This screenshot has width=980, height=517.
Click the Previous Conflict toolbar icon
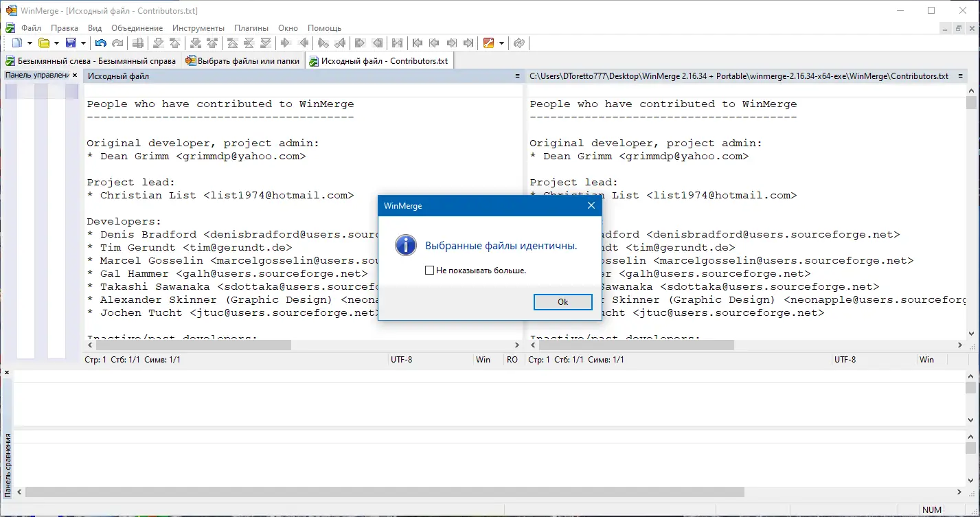212,43
